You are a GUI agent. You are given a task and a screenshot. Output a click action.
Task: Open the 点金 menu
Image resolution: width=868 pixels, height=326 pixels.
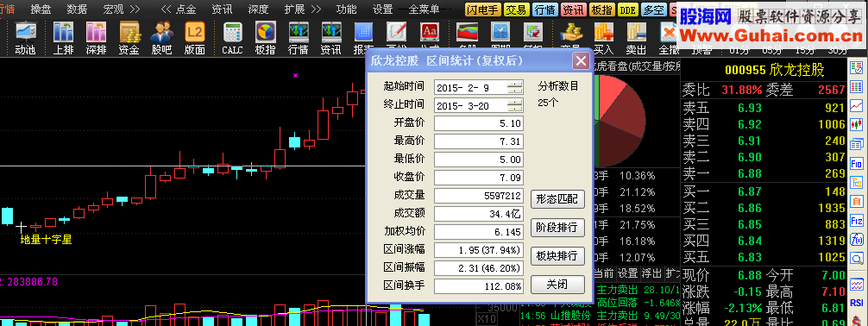click(x=186, y=9)
